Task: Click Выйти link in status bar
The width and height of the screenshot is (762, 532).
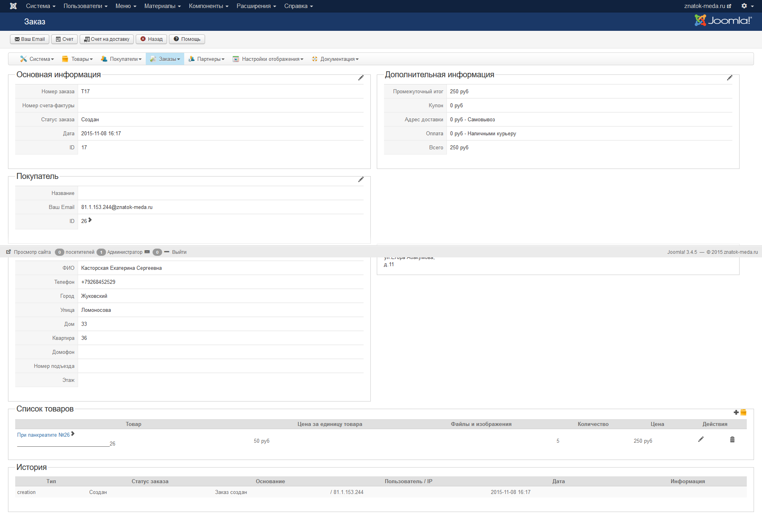Action: click(179, 252)
